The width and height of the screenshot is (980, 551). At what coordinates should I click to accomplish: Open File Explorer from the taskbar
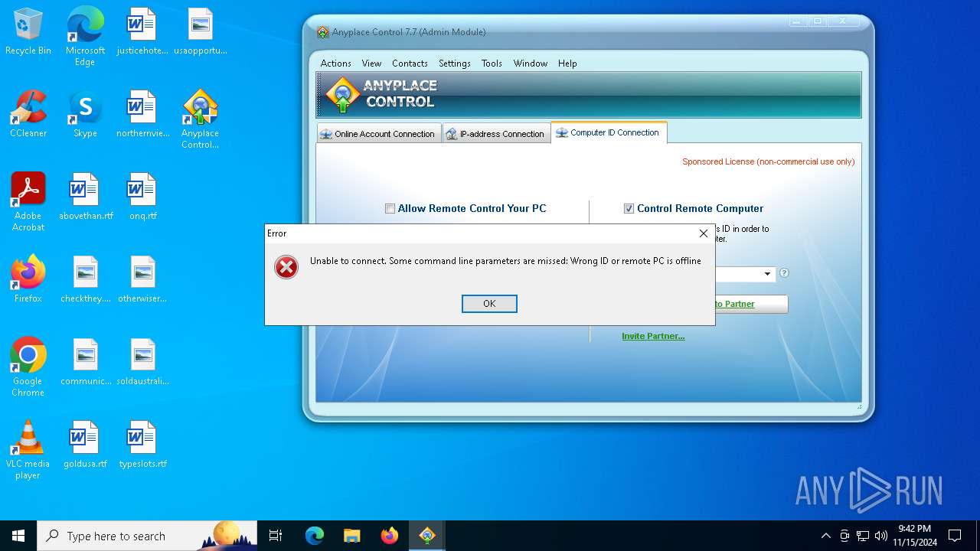click(x=352, y=536)
